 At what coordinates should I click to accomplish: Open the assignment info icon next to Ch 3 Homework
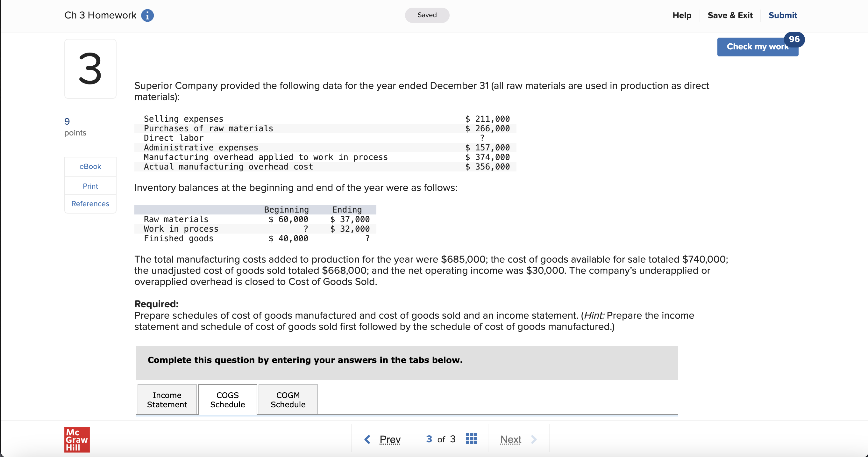147,15
